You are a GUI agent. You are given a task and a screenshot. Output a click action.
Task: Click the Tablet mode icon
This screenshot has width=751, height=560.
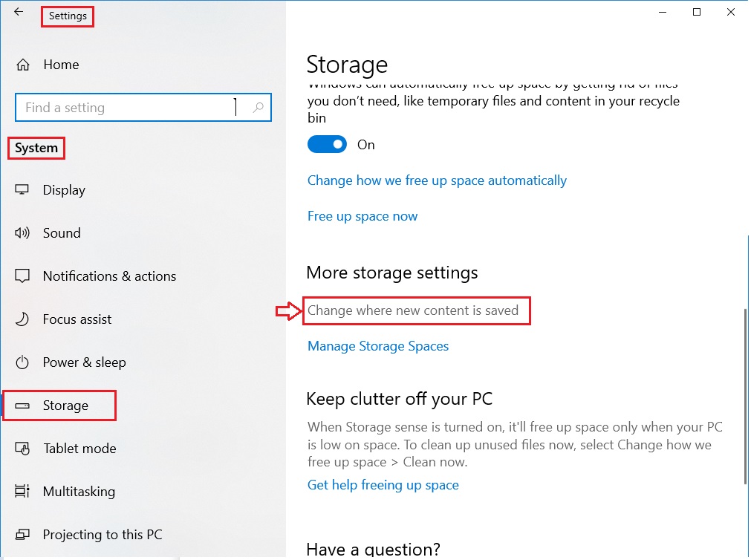pos(23,449)
